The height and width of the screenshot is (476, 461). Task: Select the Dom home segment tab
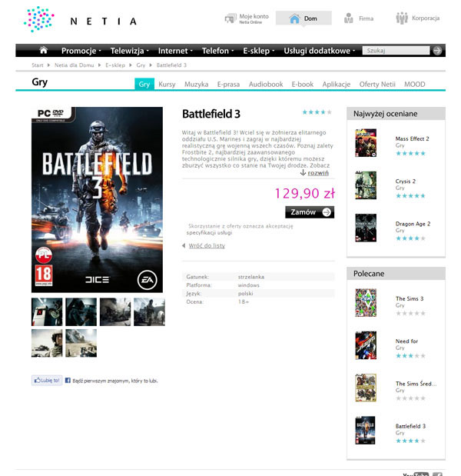click(303, 18)
